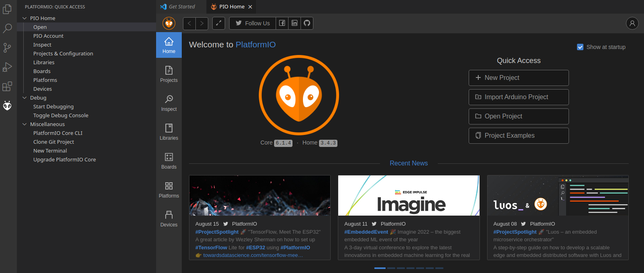Open the GitHub icon link
644x273 pixels.
click(x=307, y=23)
